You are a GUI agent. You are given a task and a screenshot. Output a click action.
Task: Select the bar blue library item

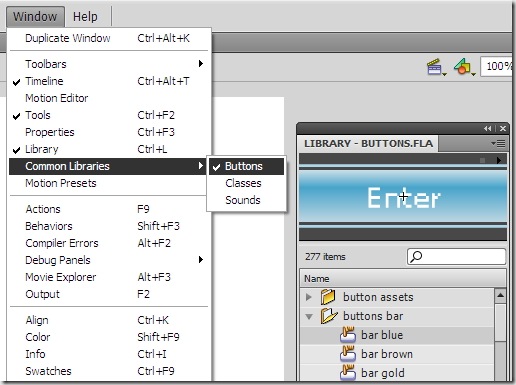[x=397, y=335]
